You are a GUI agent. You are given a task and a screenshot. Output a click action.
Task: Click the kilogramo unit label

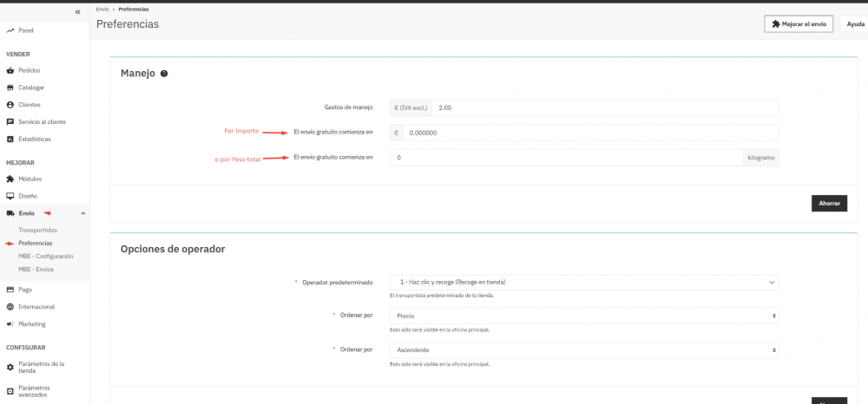[760, 158]
